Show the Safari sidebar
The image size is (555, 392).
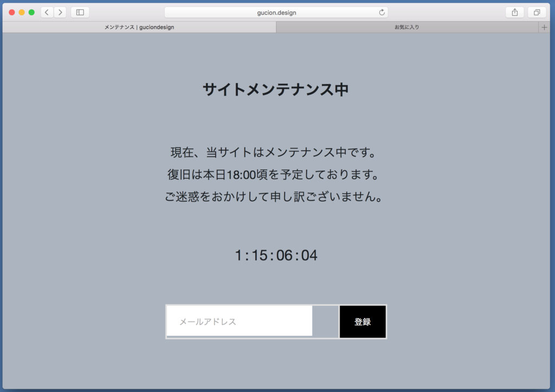[80, 12]
